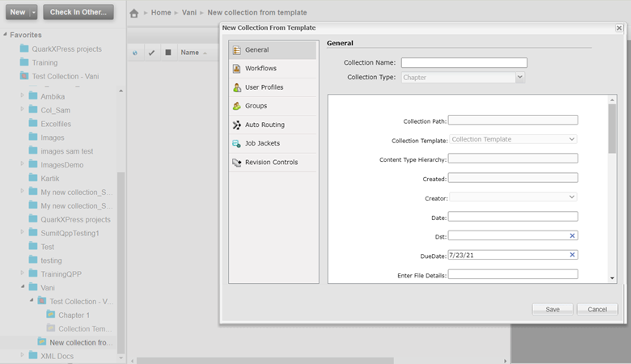Close the New Collection From Template dialog

(x=619, y=28)
